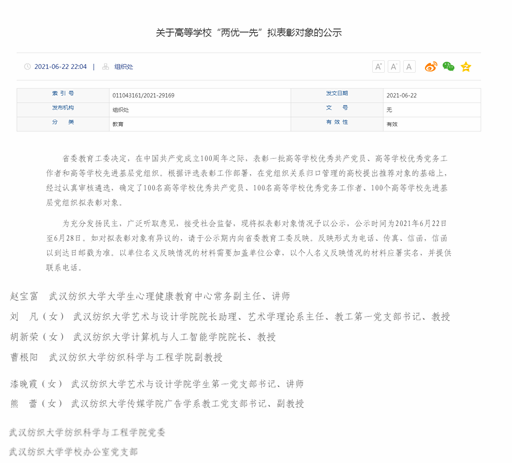Click the person icon before 组织处

coord(105,67)
